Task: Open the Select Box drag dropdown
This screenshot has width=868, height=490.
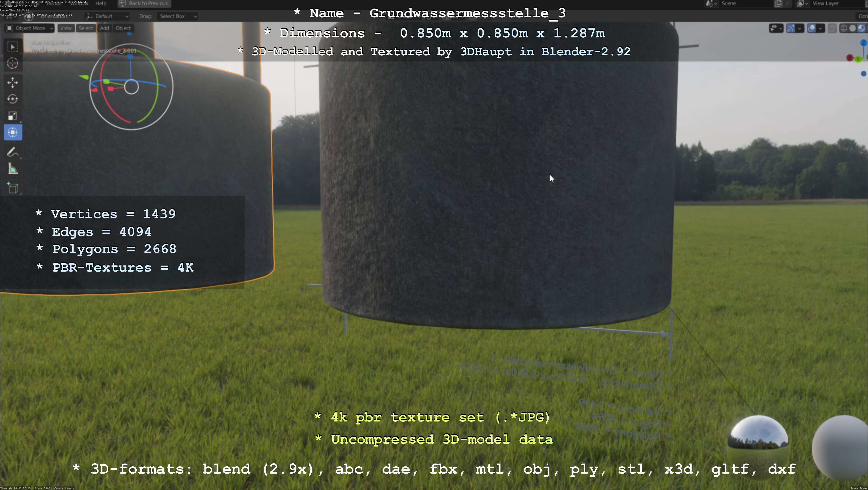Action: pyautogui.click(x=178, y=16)
